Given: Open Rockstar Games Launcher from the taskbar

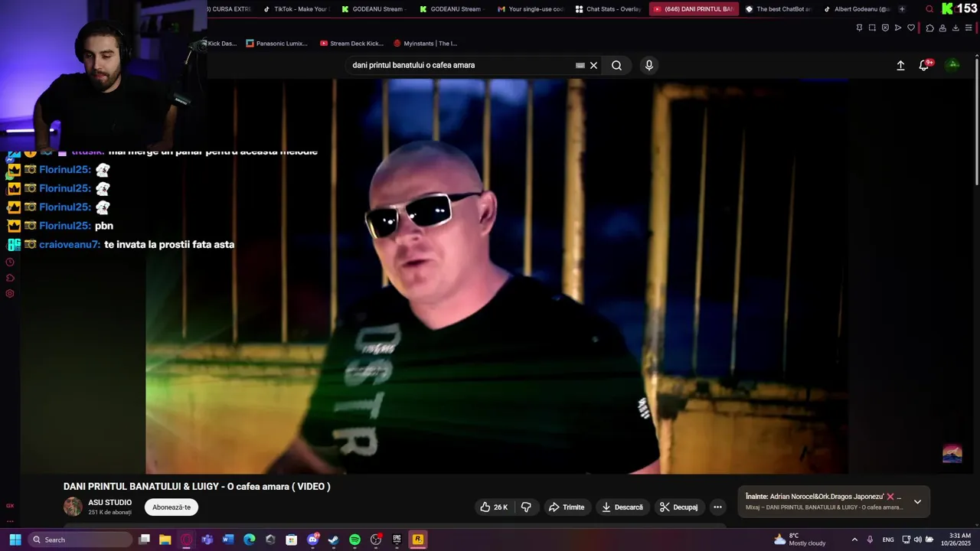Looking at the screenshot, I should 417,540.
